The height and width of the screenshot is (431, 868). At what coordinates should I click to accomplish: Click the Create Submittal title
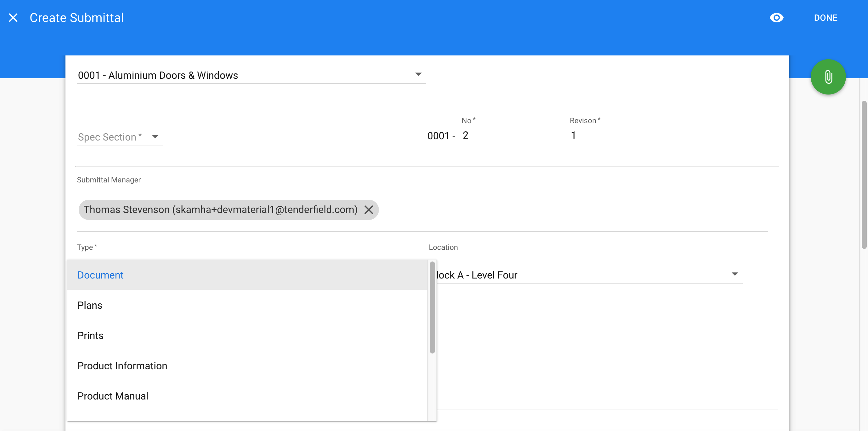(76, 18)
